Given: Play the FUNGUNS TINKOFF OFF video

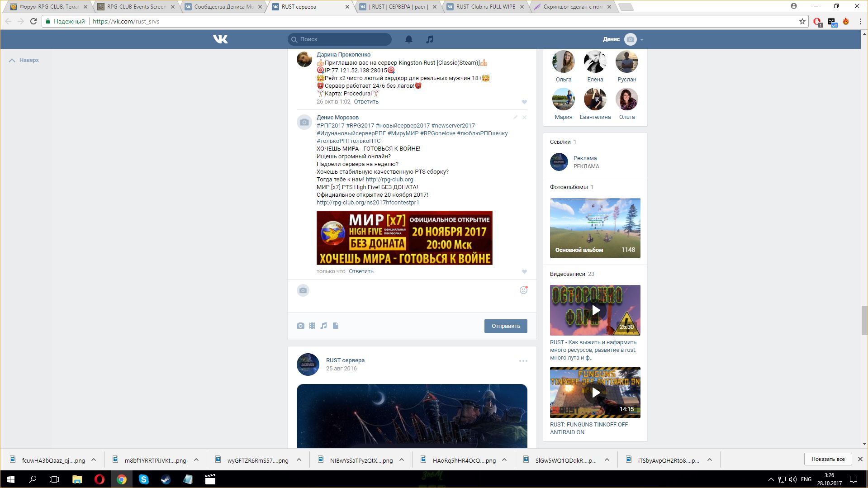Looking at the screenshot, I should 595,393.
